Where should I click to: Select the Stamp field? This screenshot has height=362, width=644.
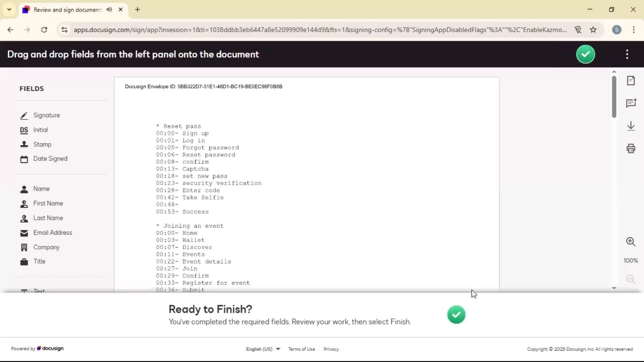36,144
